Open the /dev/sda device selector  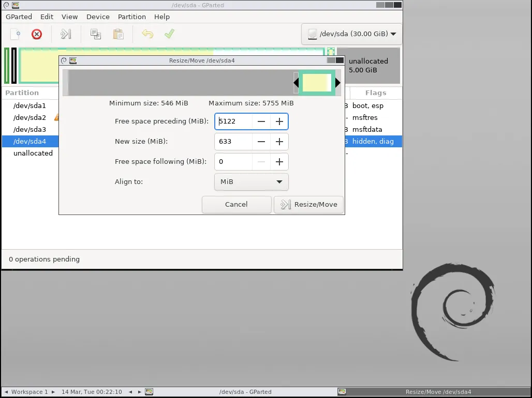pos(351,33)
